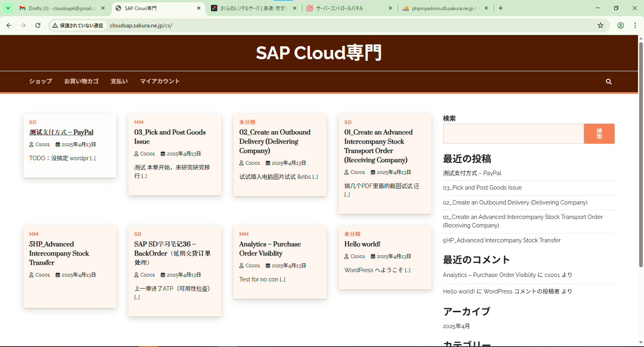The height and width of the screenshot is (347, 644).
Task: Click the address bar URL
Action: (141, 25)
